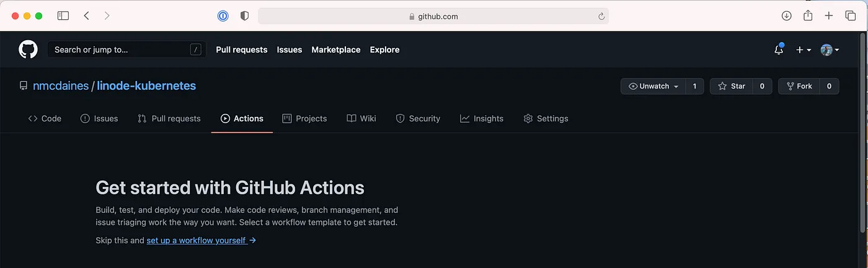The height and width of the screenshot is (268, 868).
Task: Click the Safari sidebar toggle icon
Action: (63, 16)
